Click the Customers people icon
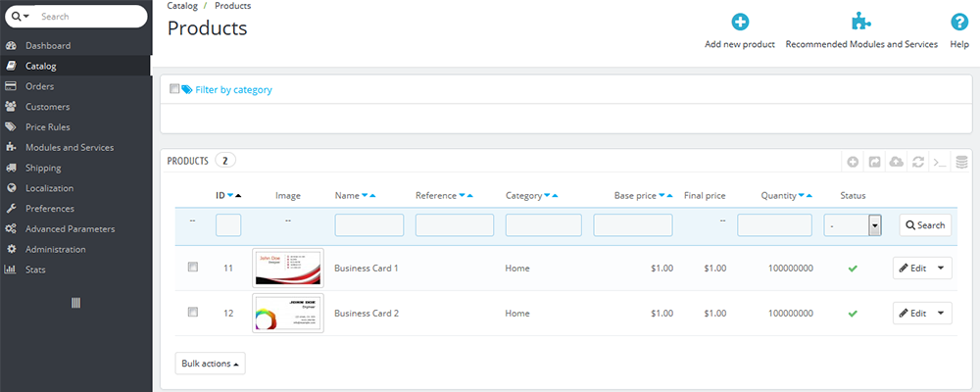 (x=11, y=107)
